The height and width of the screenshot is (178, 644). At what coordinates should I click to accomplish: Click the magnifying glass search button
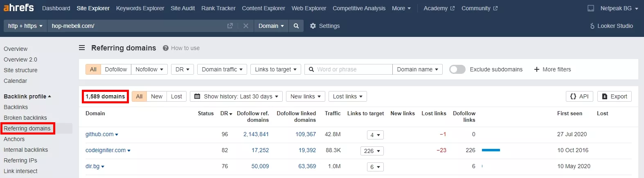(x=296, y=26)
